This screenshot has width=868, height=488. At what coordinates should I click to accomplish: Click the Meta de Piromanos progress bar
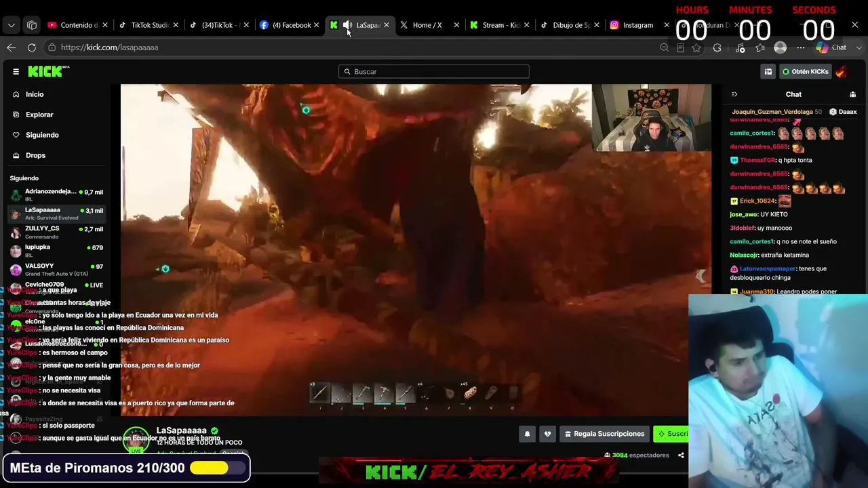tap(218, 468)
